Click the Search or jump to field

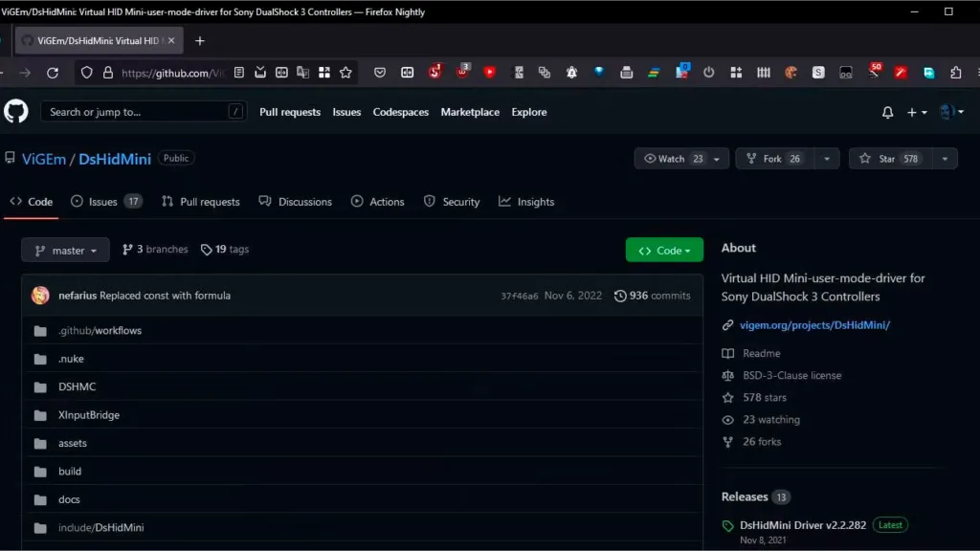(x=144, y=112)
